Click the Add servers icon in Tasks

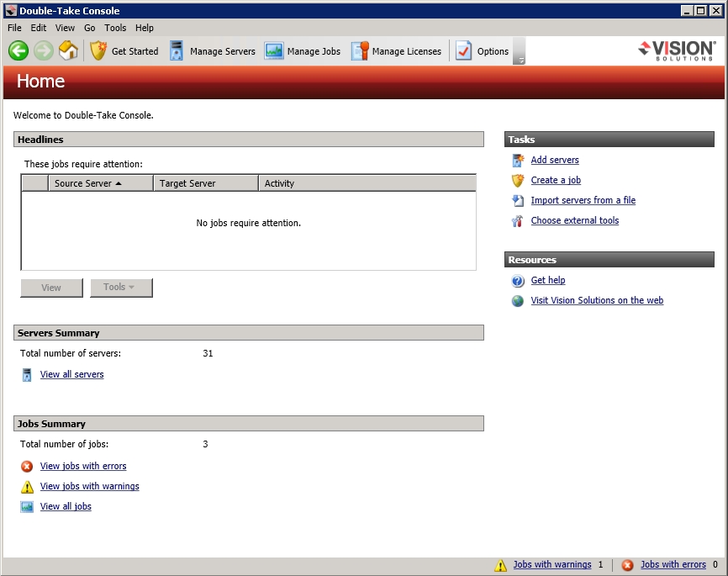click(x=518, y=161)
